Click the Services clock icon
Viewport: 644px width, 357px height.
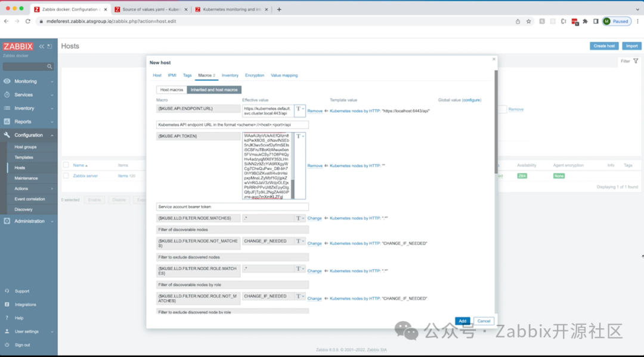click(x=7, y=94)
